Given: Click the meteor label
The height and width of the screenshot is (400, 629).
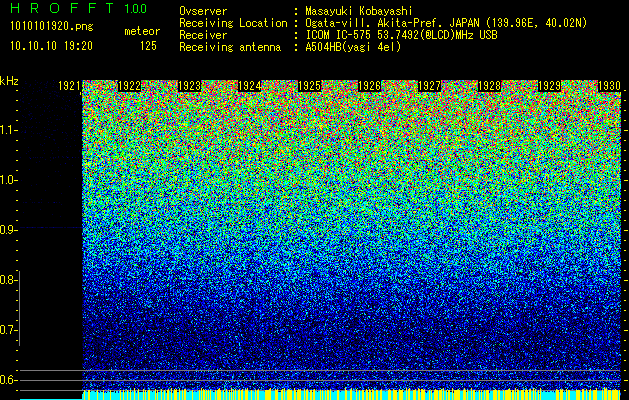Looking at the screenshot, I should [x=142, y=31].
